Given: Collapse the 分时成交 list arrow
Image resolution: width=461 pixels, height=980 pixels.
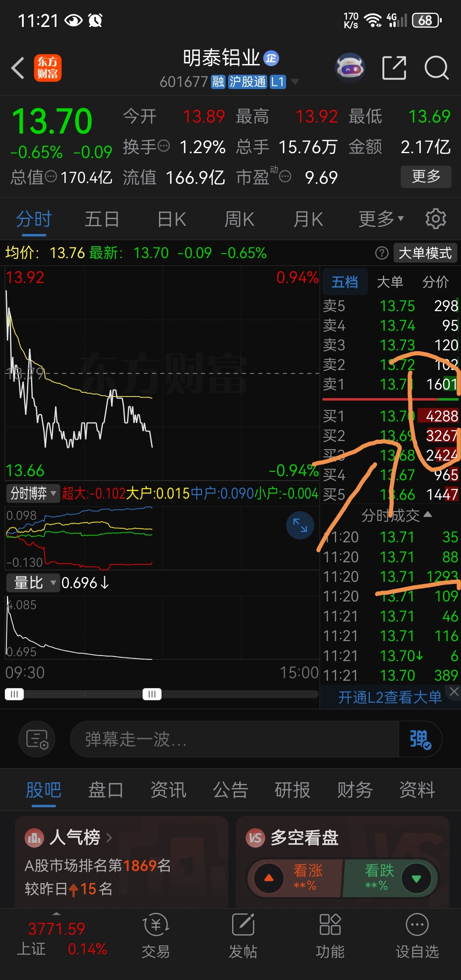Looking at the screenshot, I should [x=428, y=514].
